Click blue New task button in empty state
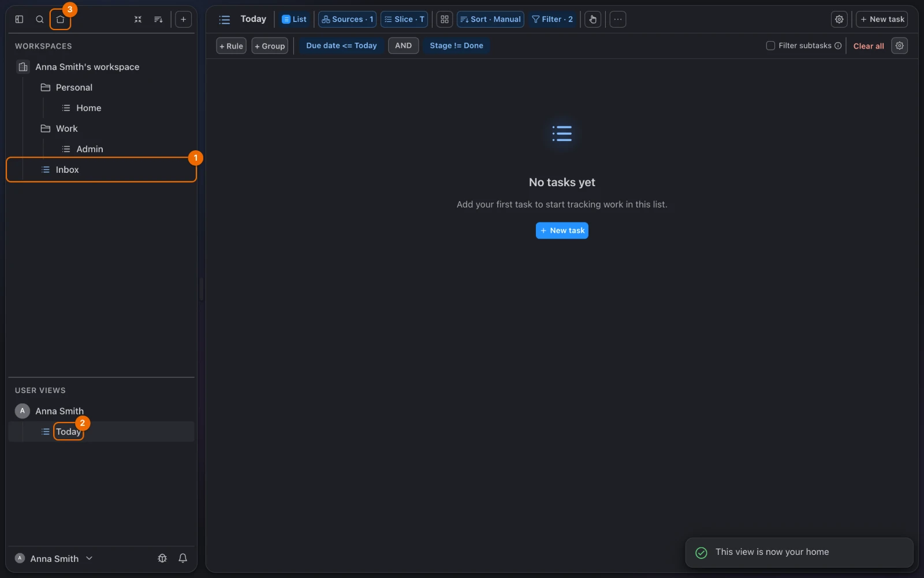This screenshot has width=924, height=578. 562,231
